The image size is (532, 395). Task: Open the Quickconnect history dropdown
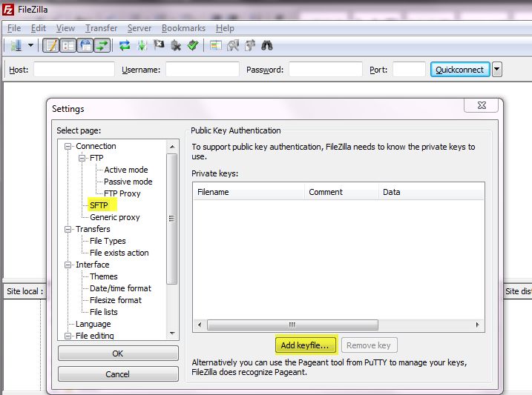pyautogui.click(x=497, y=70)
